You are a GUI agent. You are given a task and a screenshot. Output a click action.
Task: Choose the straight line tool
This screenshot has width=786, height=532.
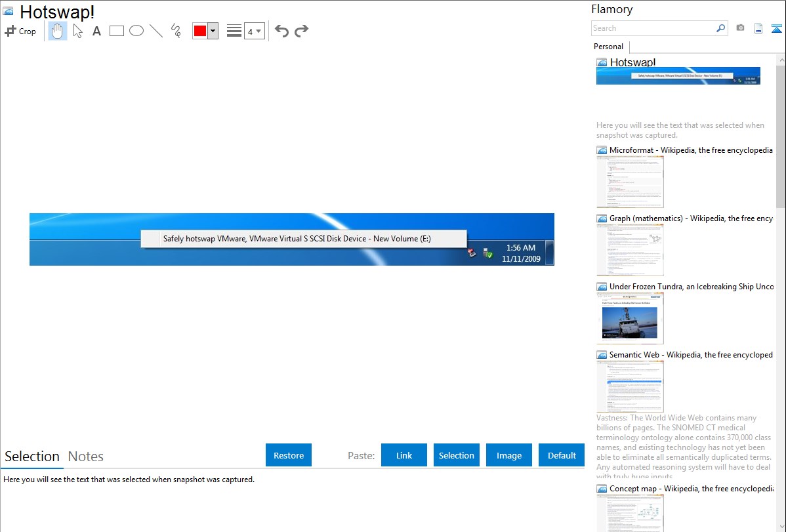tap(156, 31)
